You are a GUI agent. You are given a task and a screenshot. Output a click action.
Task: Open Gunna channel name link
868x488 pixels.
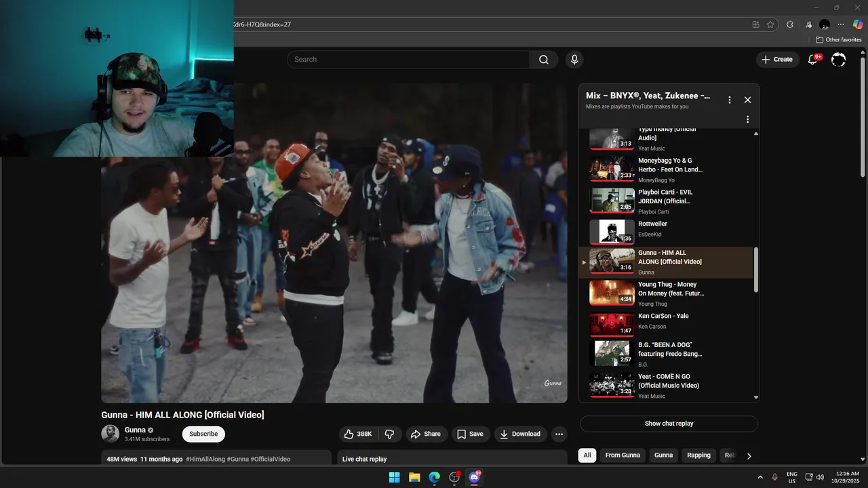pos(135,430)
